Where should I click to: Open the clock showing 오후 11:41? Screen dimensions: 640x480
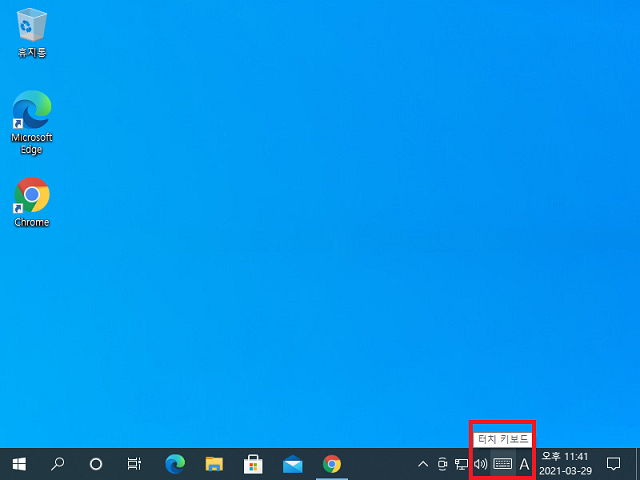[565, 464]
